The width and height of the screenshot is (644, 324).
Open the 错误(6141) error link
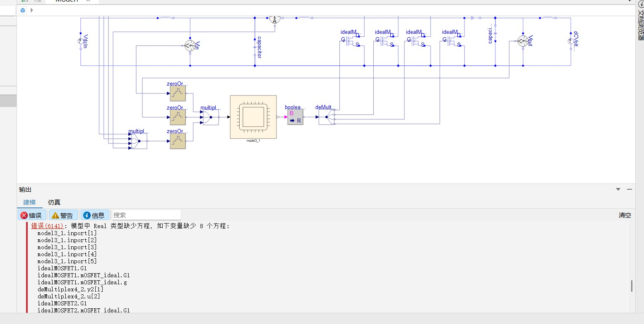[48, 226]
